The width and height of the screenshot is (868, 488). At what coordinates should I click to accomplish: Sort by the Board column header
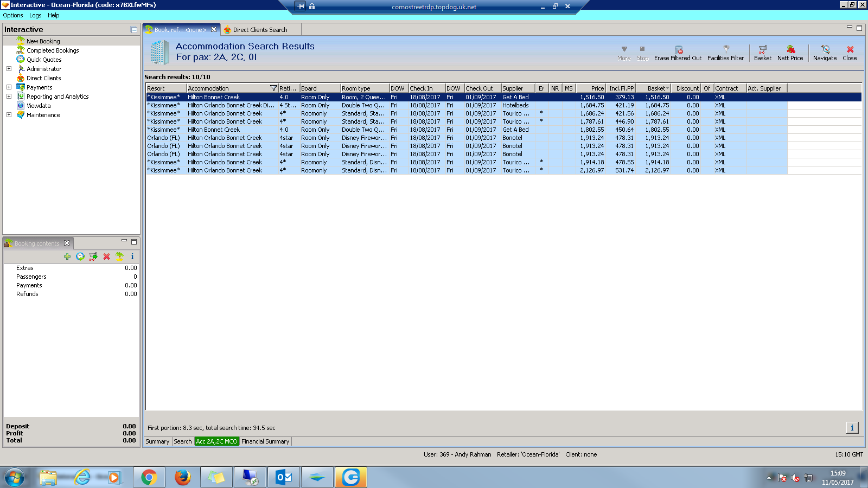tap(320, 88)
